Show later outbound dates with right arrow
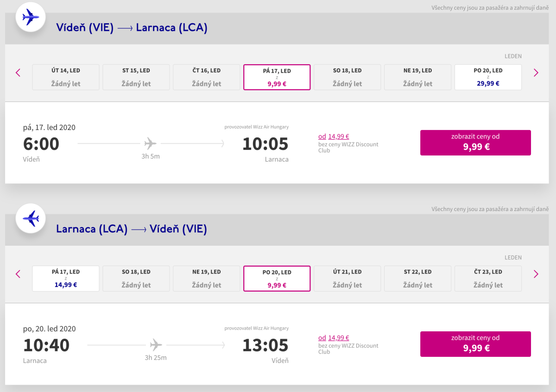The image size is (556, 392). point(536,73)
